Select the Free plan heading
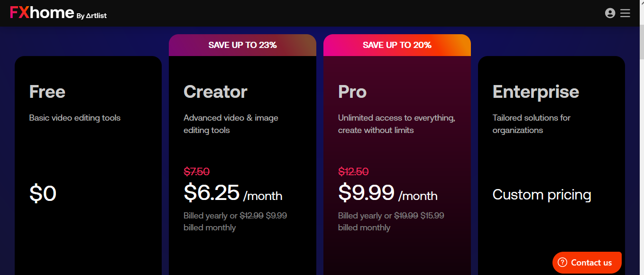The height and width of the screenshot is (275, 644). 47,92
